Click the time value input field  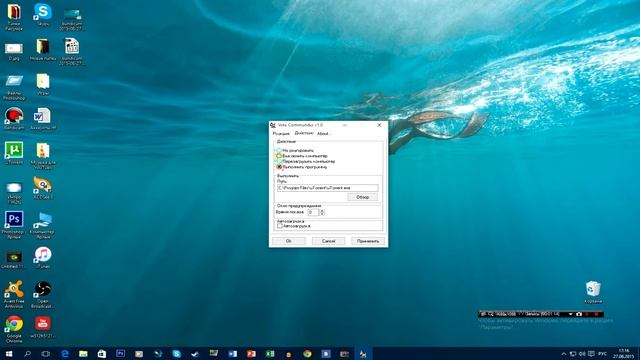(x=313, y=212)
